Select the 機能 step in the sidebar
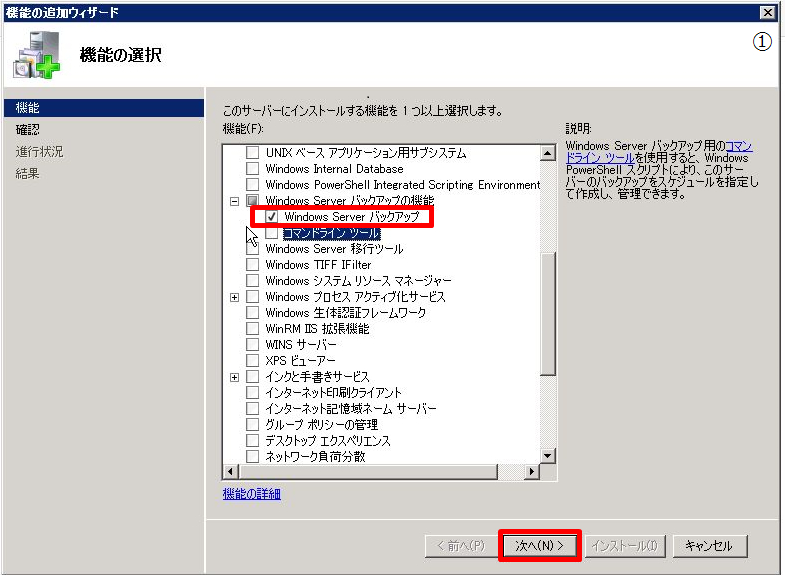This screenshot has width=785, height=575. point(28,107)
